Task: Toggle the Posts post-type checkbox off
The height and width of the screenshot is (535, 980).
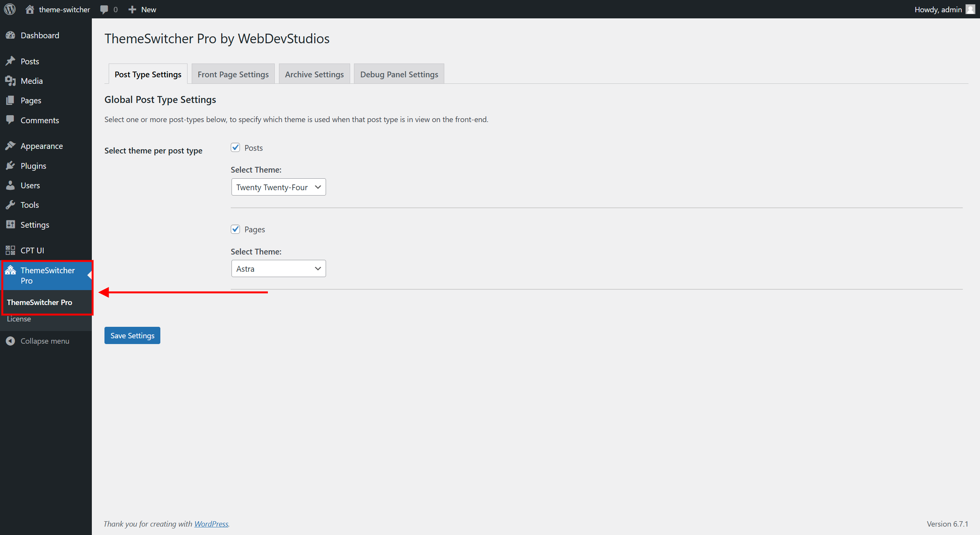Action: [235, 147]
